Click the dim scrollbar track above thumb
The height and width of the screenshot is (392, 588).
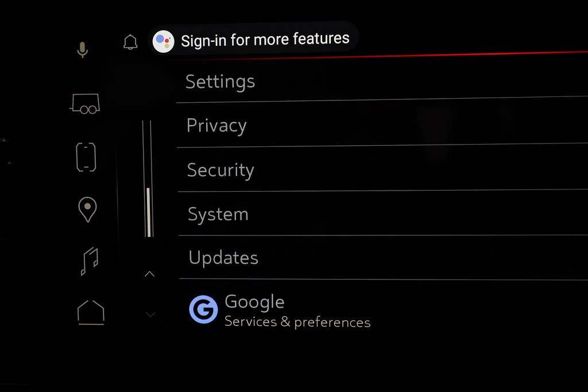(146, 154)
